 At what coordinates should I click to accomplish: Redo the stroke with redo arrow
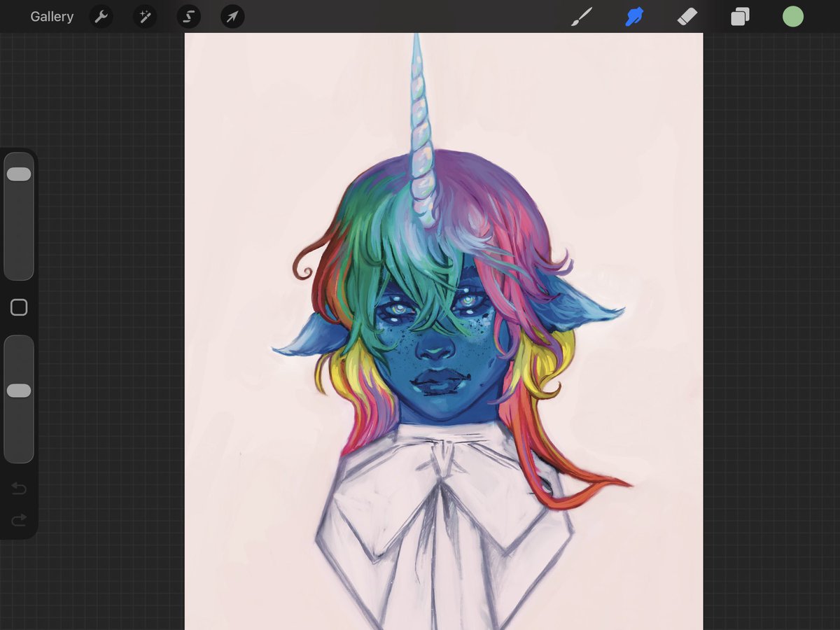pos(19,519)
